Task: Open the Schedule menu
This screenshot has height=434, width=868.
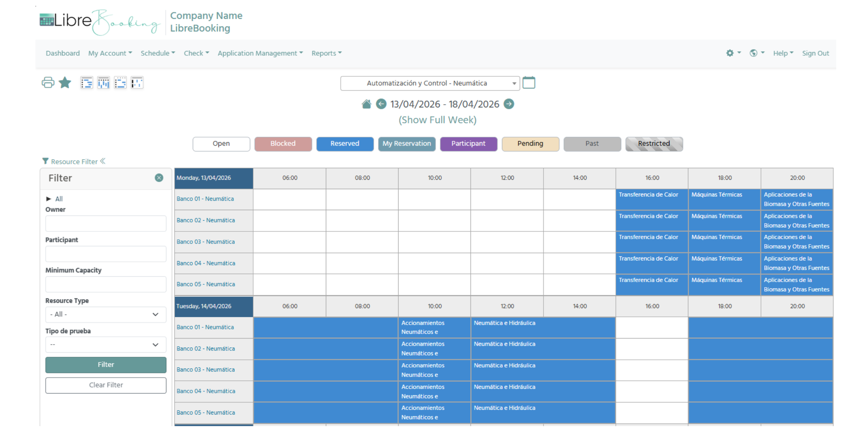Action: (158, 53)
